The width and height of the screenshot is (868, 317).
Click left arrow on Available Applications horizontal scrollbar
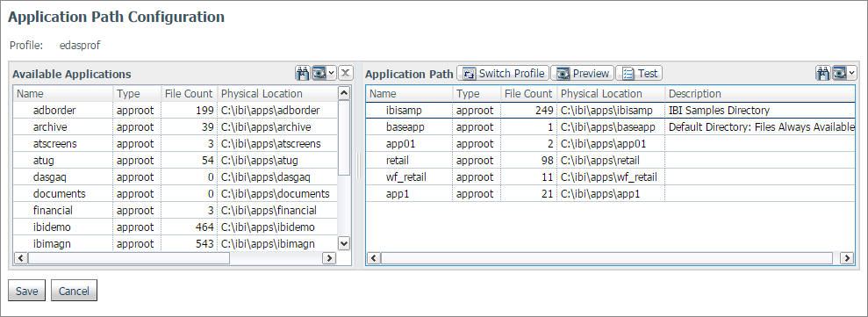click(20, 257)
